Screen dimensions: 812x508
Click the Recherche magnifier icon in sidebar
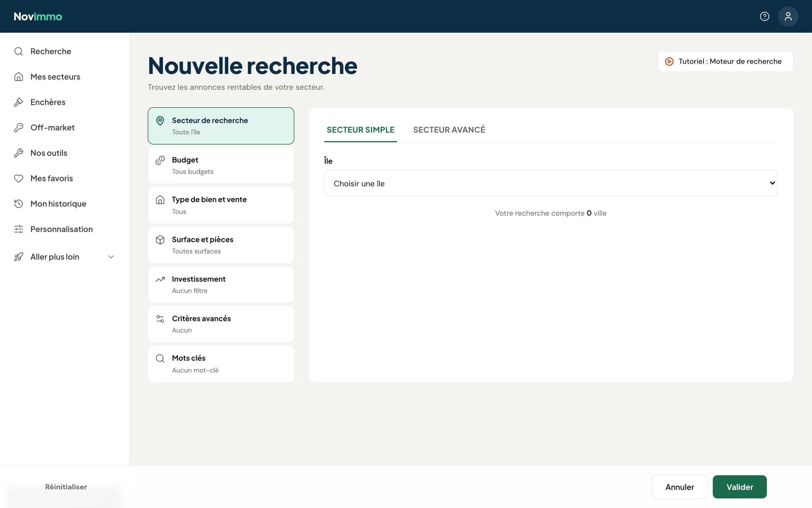point(18,51)
